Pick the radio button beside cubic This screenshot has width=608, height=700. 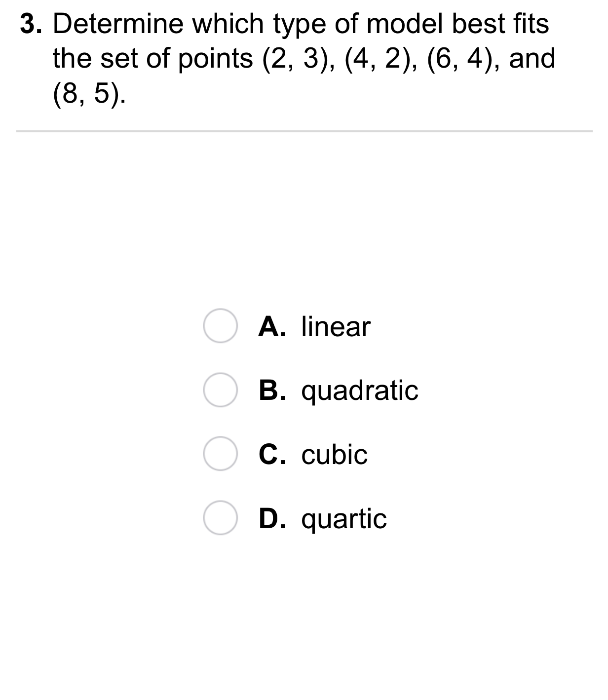coord(220,454)
